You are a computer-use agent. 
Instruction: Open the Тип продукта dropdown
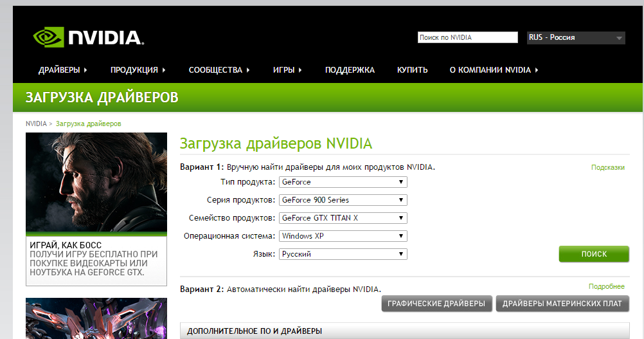pyautogui.click(x=343, y=182)
